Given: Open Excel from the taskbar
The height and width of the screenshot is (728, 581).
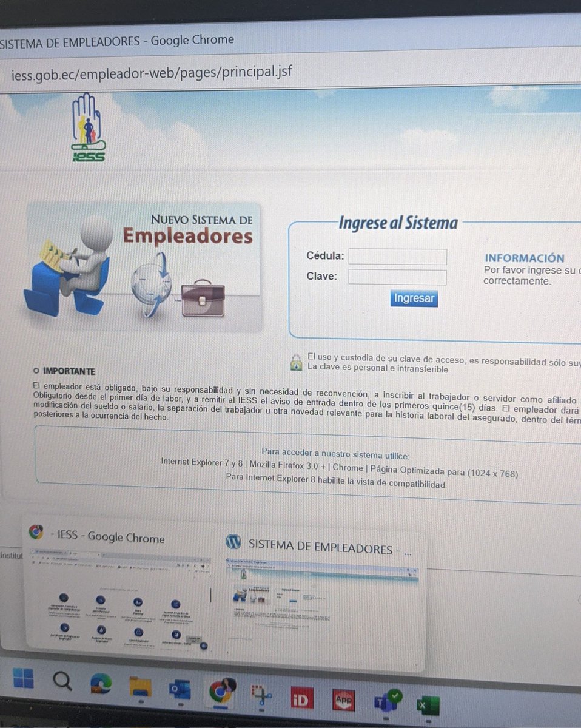Looking at the screenshot, I should (428, 705).
